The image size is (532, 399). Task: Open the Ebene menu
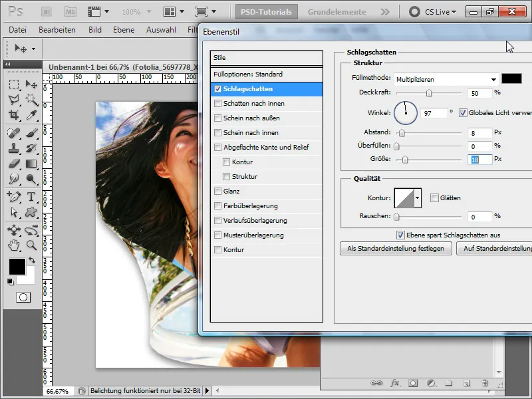tap(124, 30)
